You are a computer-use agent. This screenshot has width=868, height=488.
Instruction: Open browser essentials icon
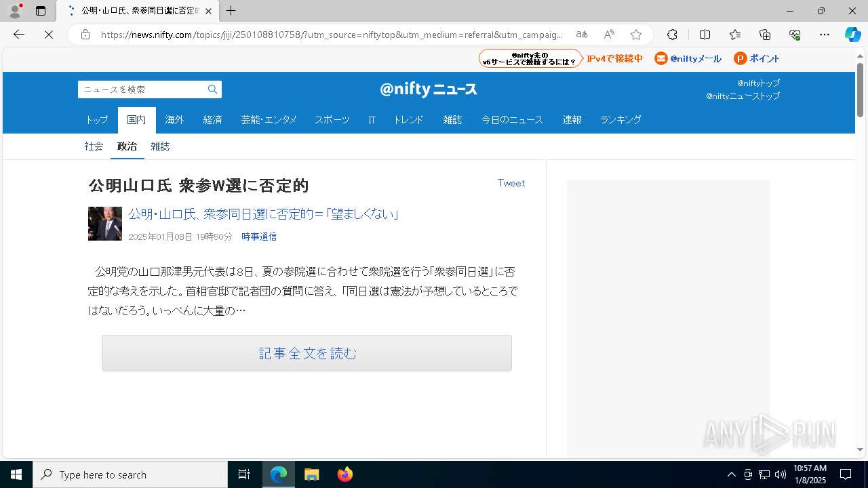[795, 35]
